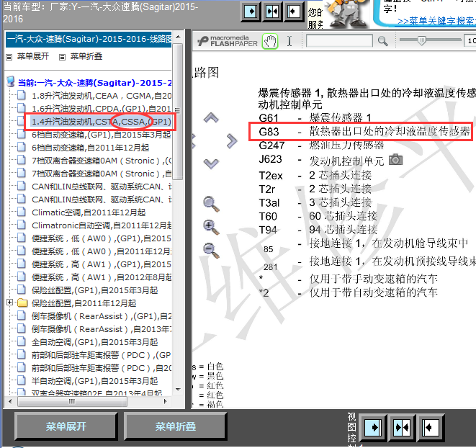Click the G247 component code text

coord(271,145)
